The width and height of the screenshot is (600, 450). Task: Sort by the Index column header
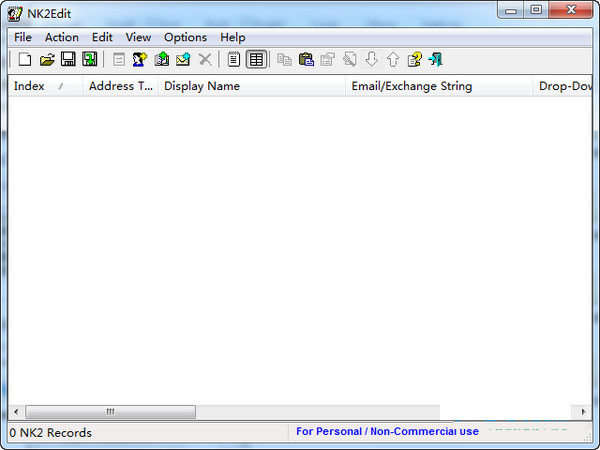click(x=45, y=86)
